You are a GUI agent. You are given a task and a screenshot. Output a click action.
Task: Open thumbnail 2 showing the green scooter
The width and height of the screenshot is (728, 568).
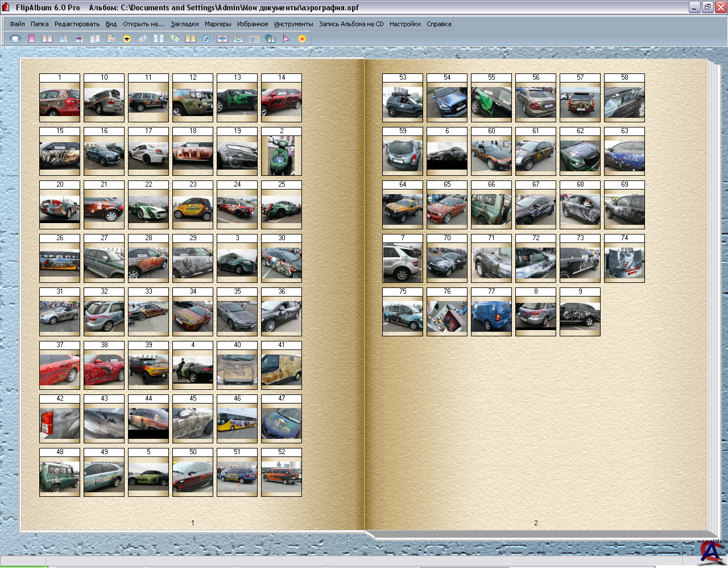[x=282, y=155]
